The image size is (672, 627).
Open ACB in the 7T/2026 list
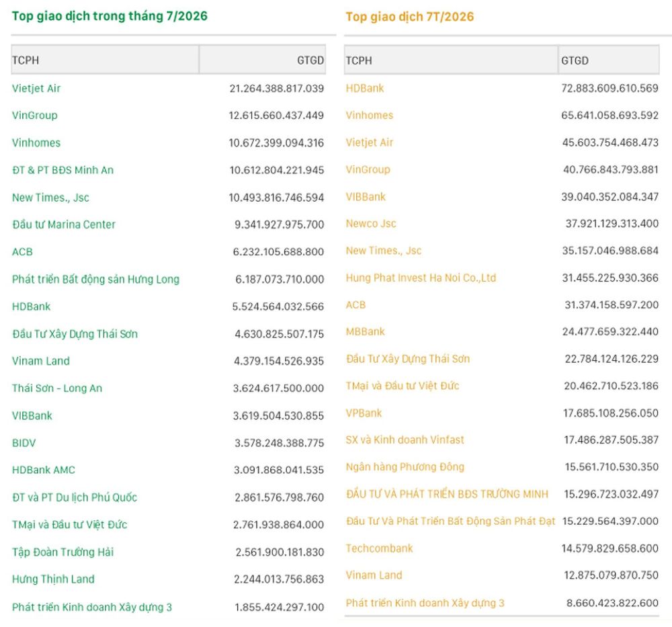tap(355, 304)
